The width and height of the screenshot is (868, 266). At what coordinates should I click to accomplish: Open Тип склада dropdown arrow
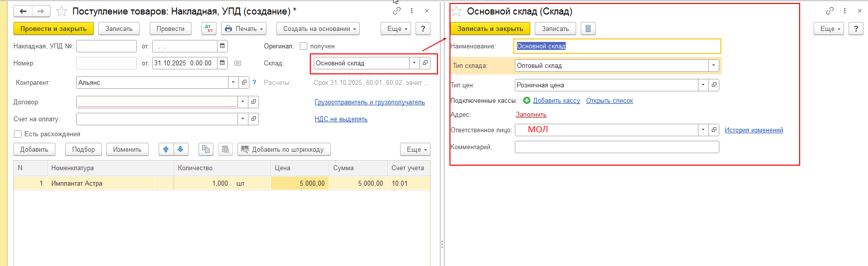[x=714, y=65]
